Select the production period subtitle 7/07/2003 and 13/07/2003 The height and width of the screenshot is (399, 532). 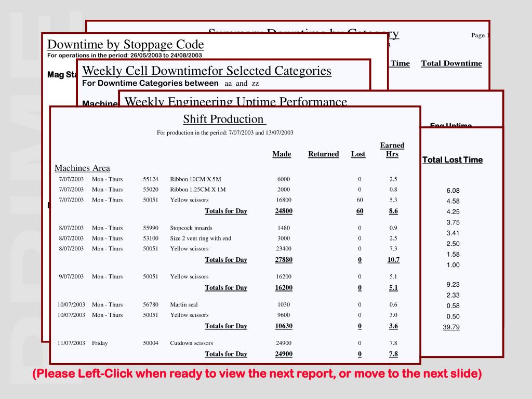pos(225,132)
